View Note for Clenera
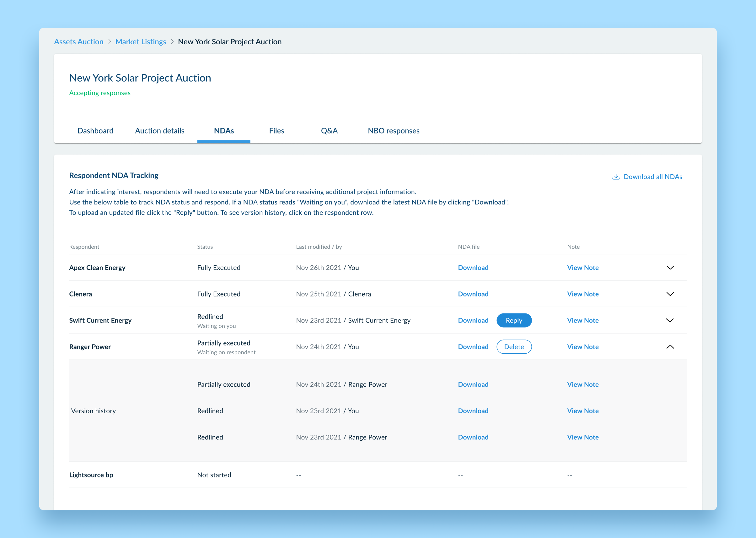This screenshot has width=756, height=538. (x=582, y=294)
